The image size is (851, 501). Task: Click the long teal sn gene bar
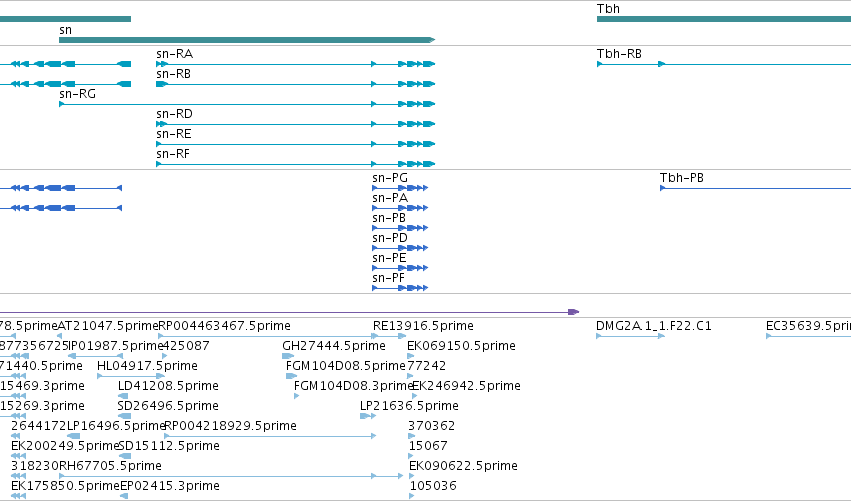pos(247,40)
